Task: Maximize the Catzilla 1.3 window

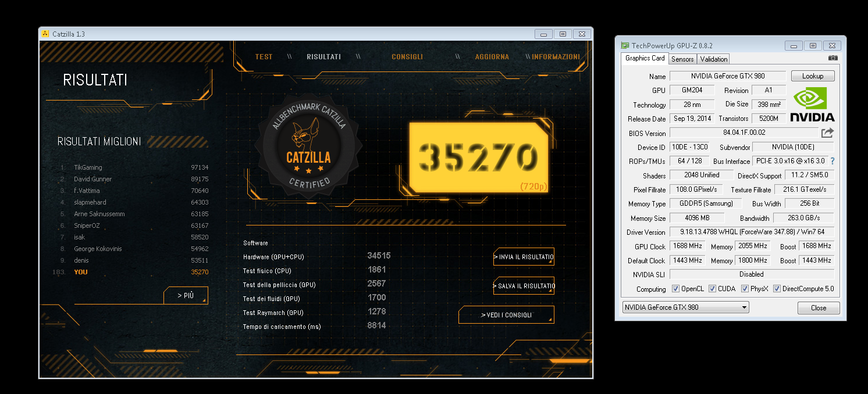Action: [x=563, y=34]
